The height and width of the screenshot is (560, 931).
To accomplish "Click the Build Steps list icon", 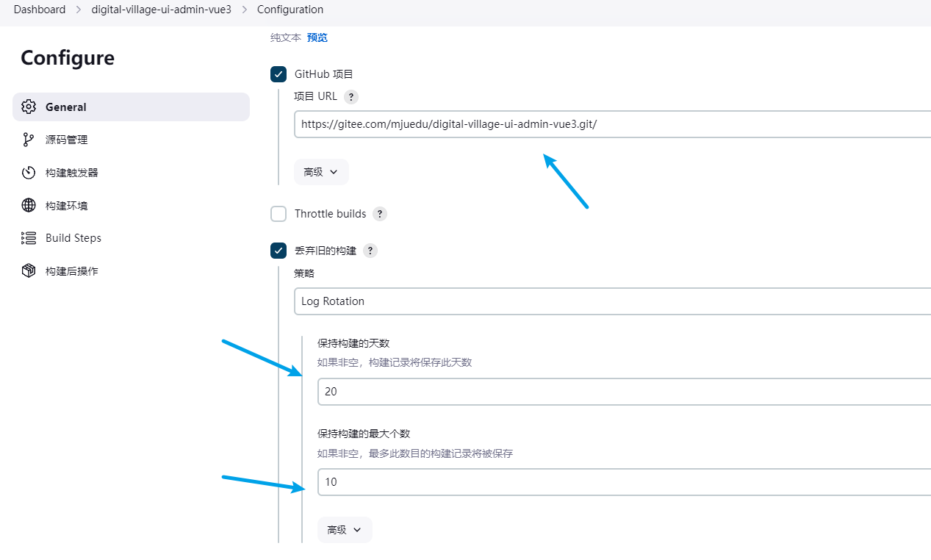I will [x=29, y=238].
